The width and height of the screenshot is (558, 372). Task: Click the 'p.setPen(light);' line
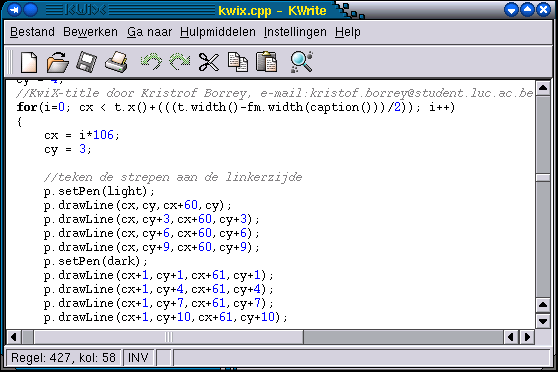click(x=99, y=191)
